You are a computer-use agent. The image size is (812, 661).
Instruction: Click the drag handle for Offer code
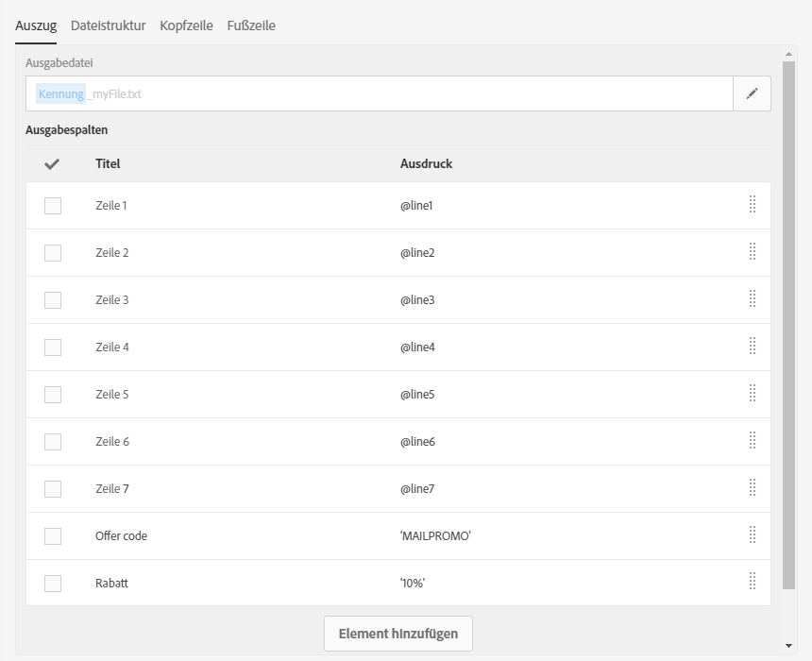coord(753,534)
